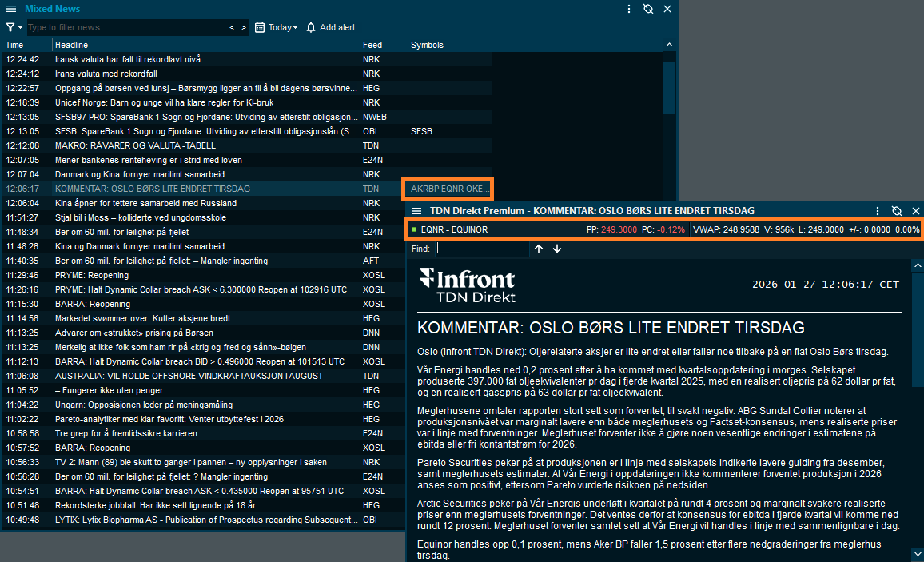The height and width of the screenshot is (562, 924).
Task: Open the AKRBP EQNR OKE symbols link
Action: [448, 189]
